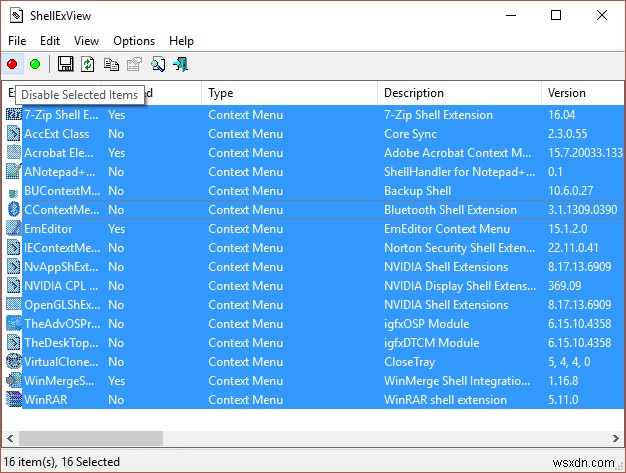Screen dimensions: 626x473
Task: Open the View menu
Action: pyautogui.click(x=86, y=41)
